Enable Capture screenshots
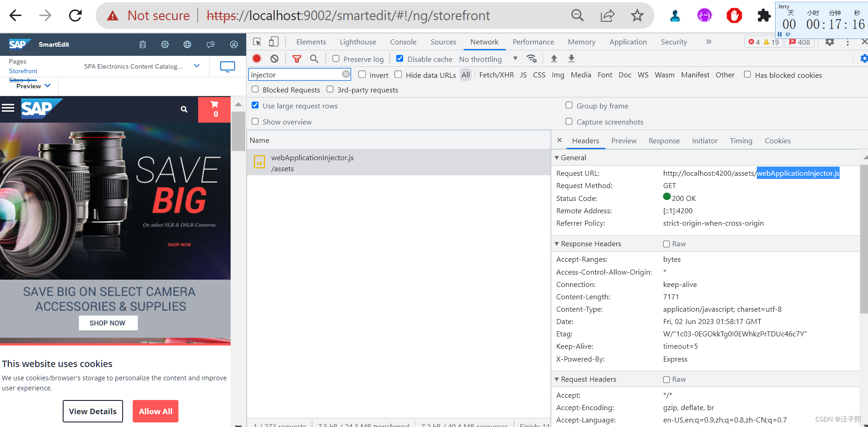The height and width of the screenshot is (427, 868). coord(569,121)
